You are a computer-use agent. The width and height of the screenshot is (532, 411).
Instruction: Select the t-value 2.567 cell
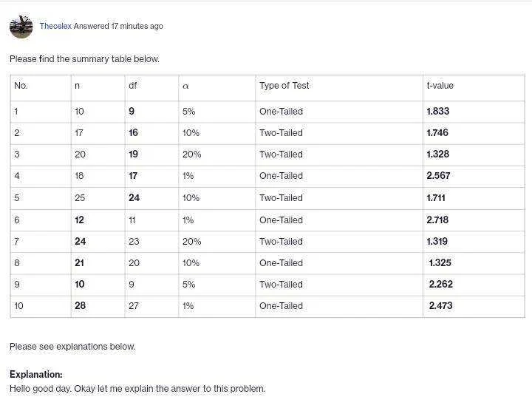(474, 177)
